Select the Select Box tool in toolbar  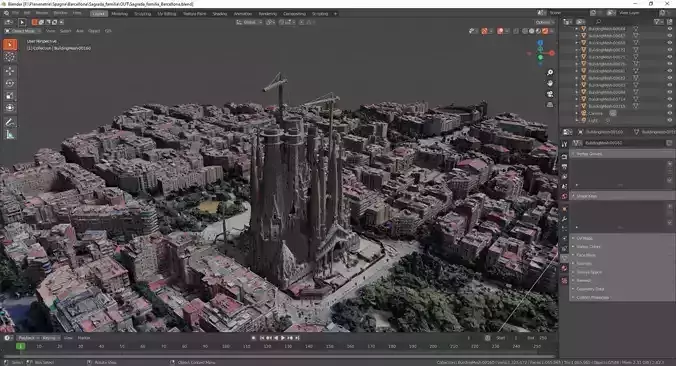(10, 45)
